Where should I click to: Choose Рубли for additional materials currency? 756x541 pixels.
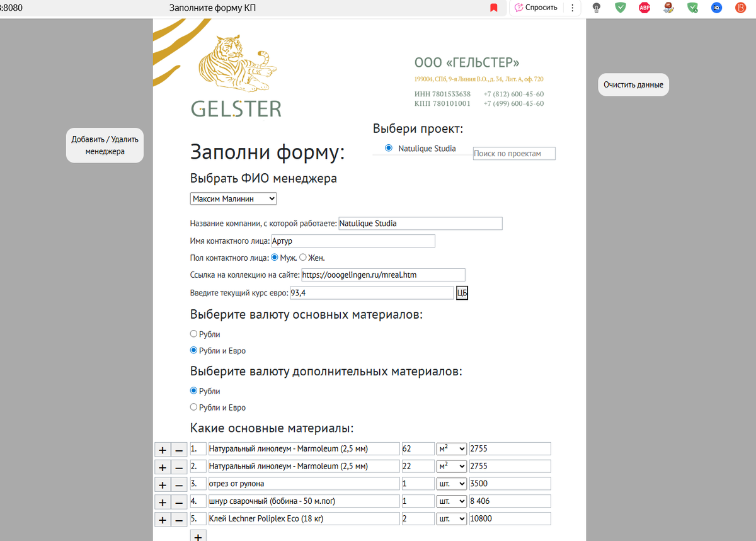click(x=194, y=390)
